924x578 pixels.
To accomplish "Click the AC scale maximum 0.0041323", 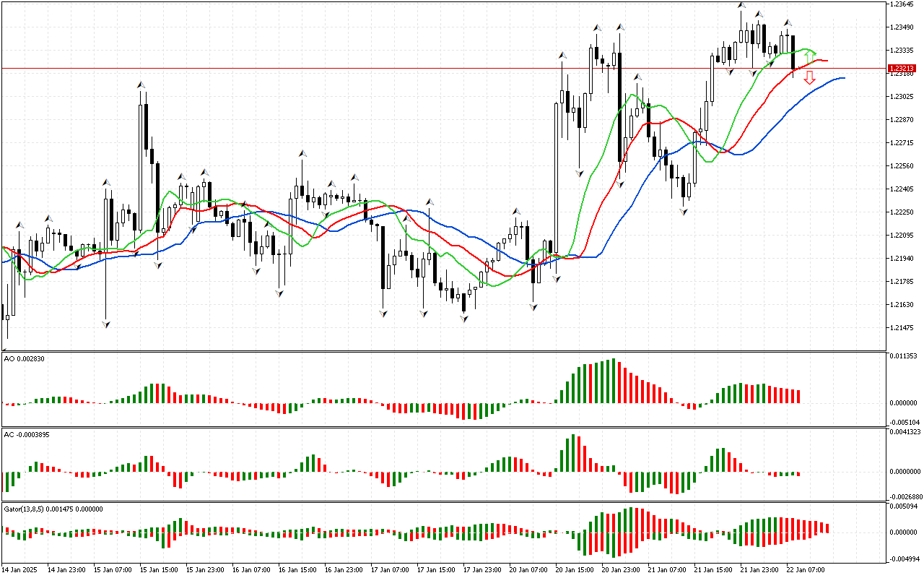I will (906, 432).
